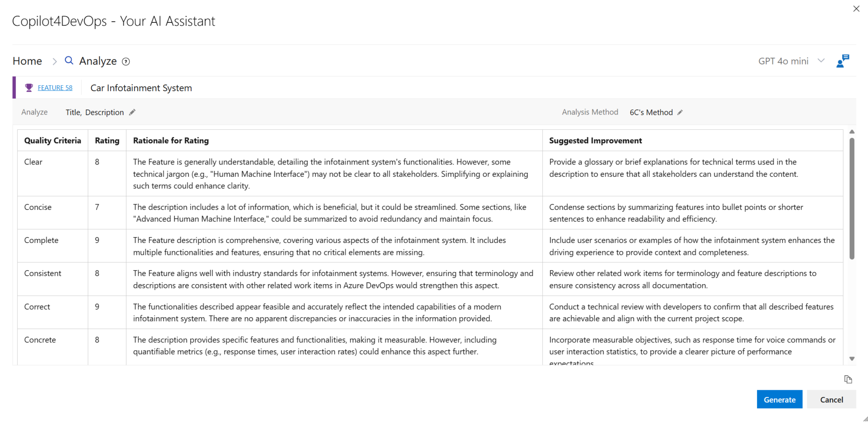Open the feedback chat person icon
The width and height of the screenshot is (868, 422).
coord(843,61)
